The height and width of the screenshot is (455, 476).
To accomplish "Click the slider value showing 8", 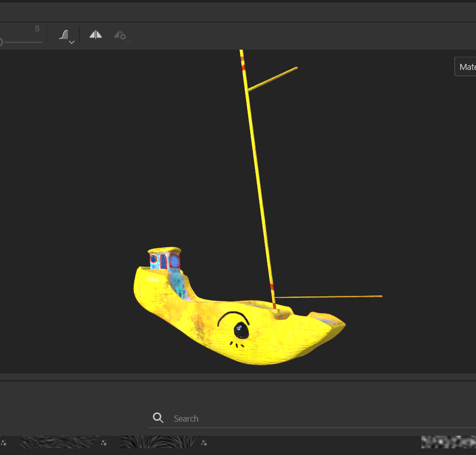I will (x=37, y=29).
